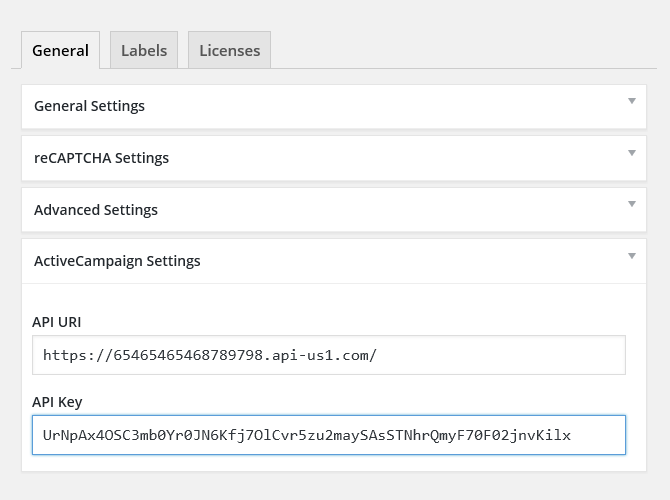
Task: Click the General Settings panel title
Action: point(89,106)
